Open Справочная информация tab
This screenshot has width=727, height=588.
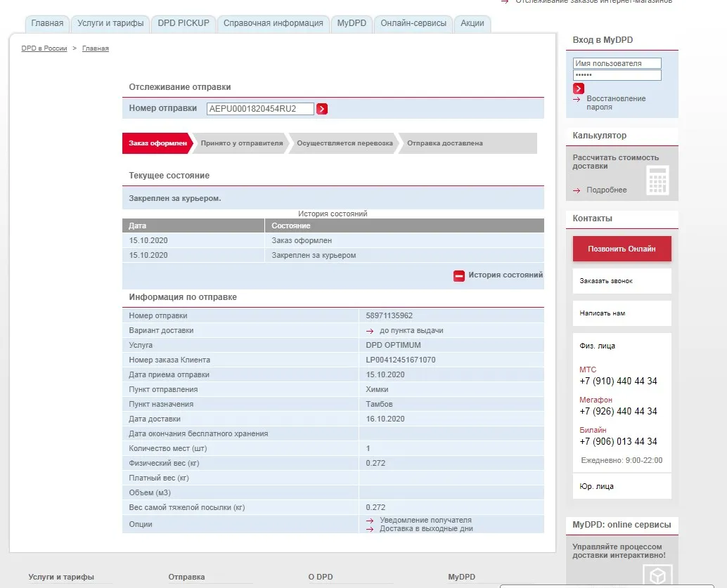click(x=273, y=23)
